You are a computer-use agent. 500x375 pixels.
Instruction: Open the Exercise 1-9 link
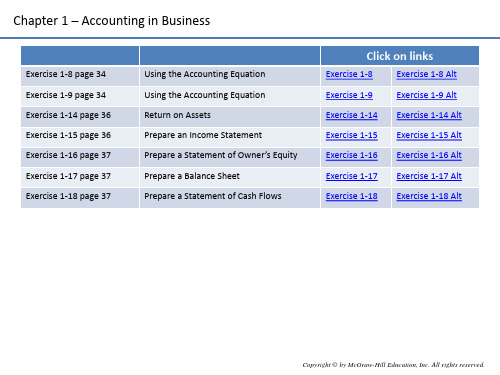349,95
